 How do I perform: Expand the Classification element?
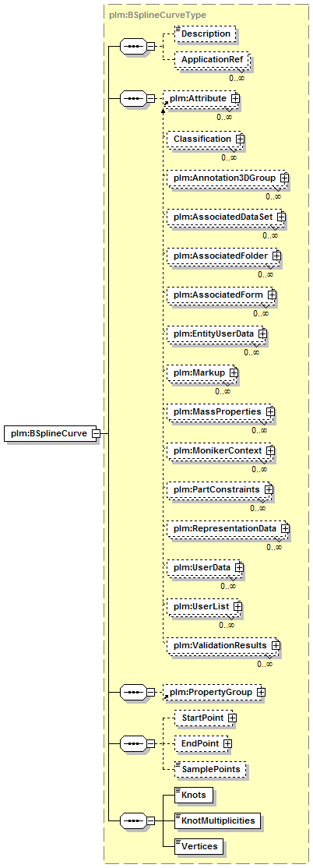240,139
